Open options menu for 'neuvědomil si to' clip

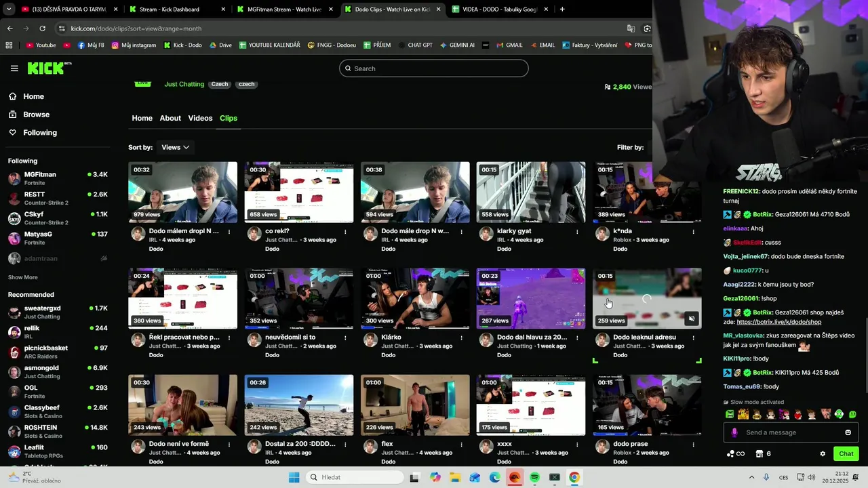[345, 338]
